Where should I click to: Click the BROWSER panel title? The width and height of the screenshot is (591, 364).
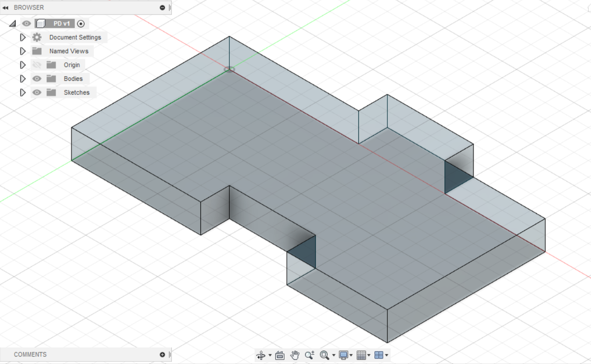pyautogui.click(x=29, y=8)
